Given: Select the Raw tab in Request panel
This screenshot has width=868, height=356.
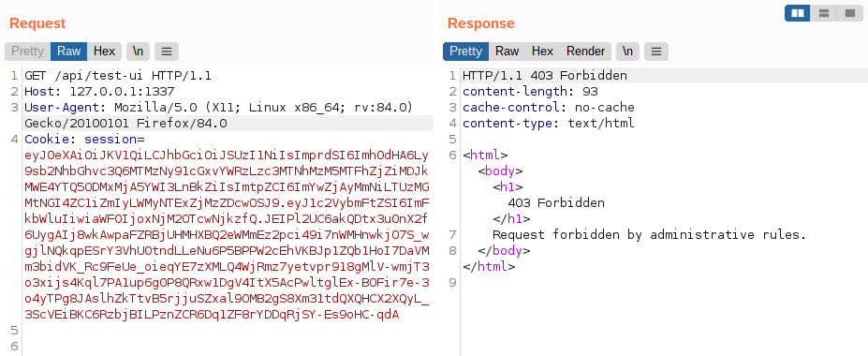Looking at the screenshot, I should tap(68, 52).
